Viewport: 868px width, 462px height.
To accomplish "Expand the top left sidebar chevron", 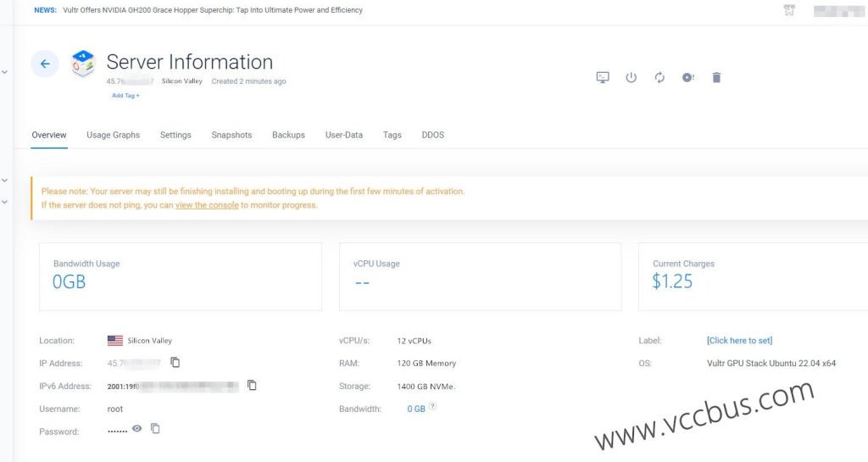I will (5, 73).
